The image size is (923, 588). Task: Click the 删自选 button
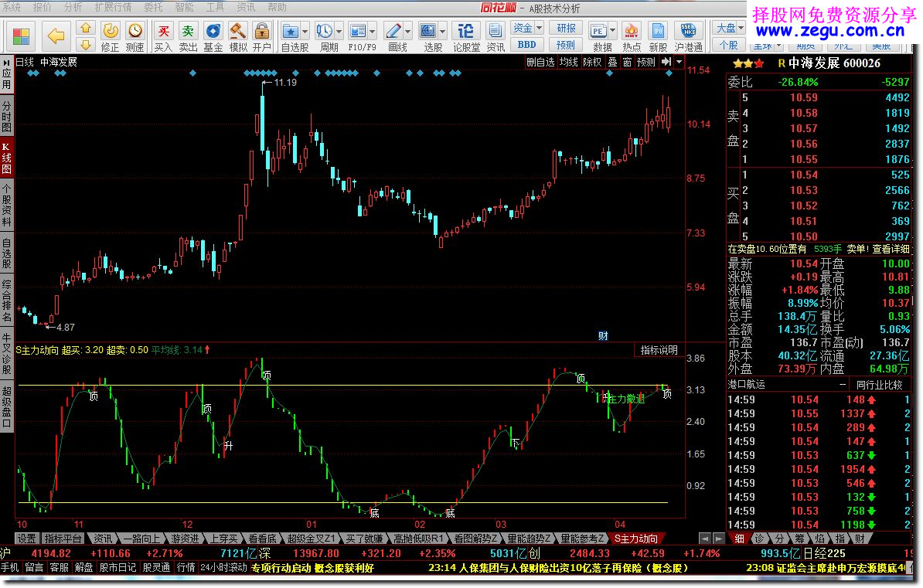coord(541,62)
